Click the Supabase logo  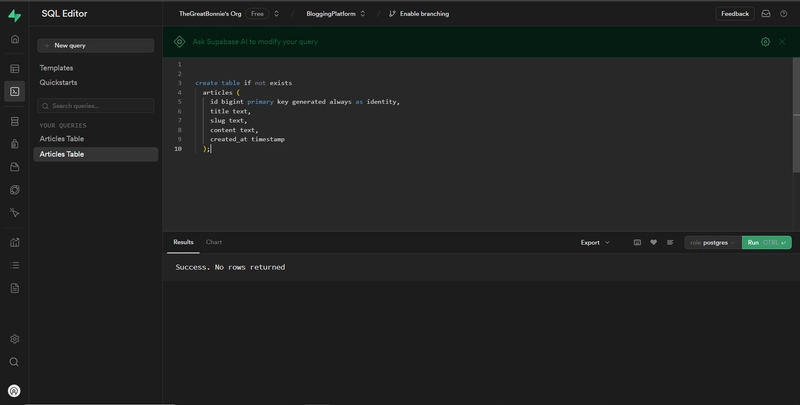[14, 16]
